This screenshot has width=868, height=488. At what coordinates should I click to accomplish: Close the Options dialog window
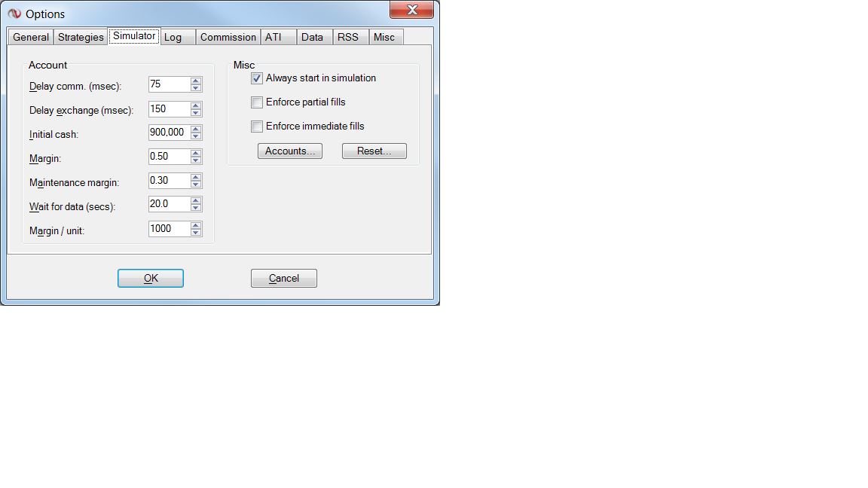click(x=412, y=9)
